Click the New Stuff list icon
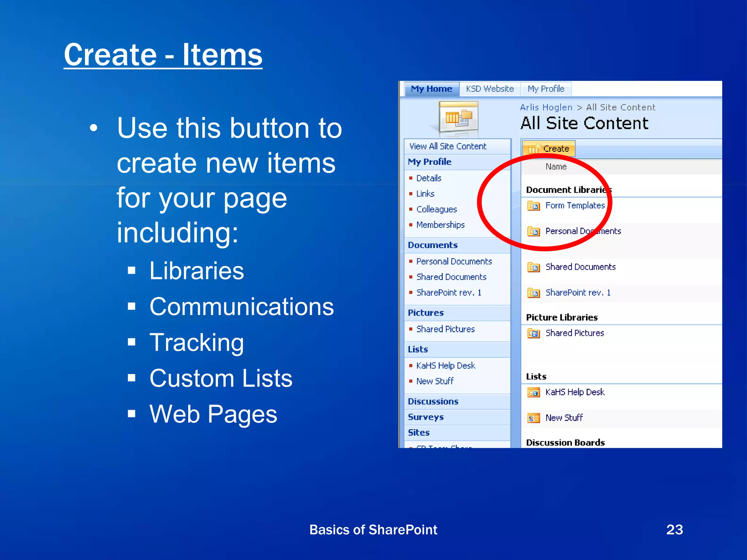This screenshot has width=747, height=560. point(534,418)
